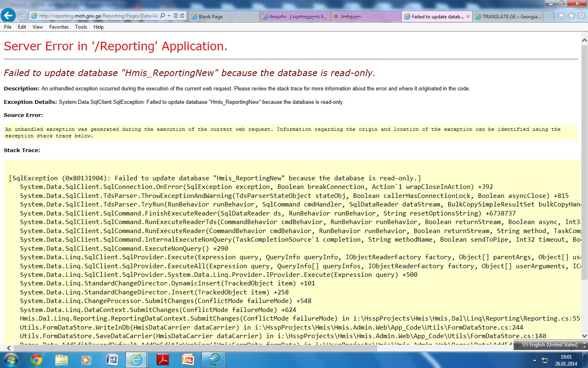This screenshot has width=588, height=368.
Task: Click the new tab button
Action: (549, 17)
